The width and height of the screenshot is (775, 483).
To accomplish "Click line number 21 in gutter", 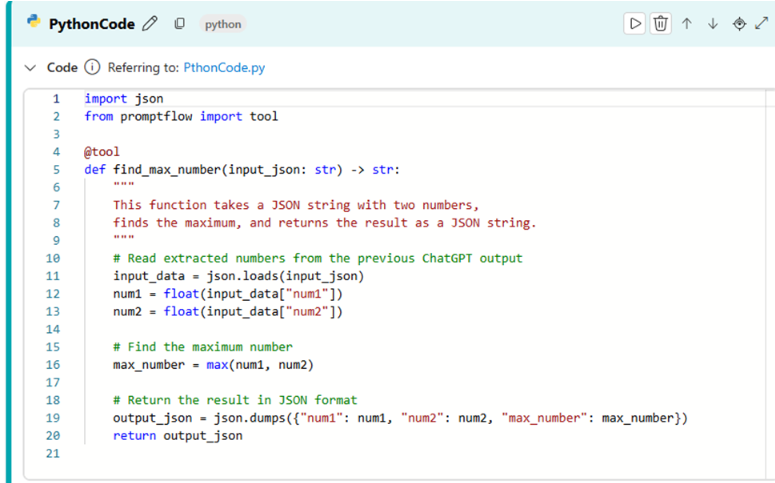I will (x=53, y=454).
